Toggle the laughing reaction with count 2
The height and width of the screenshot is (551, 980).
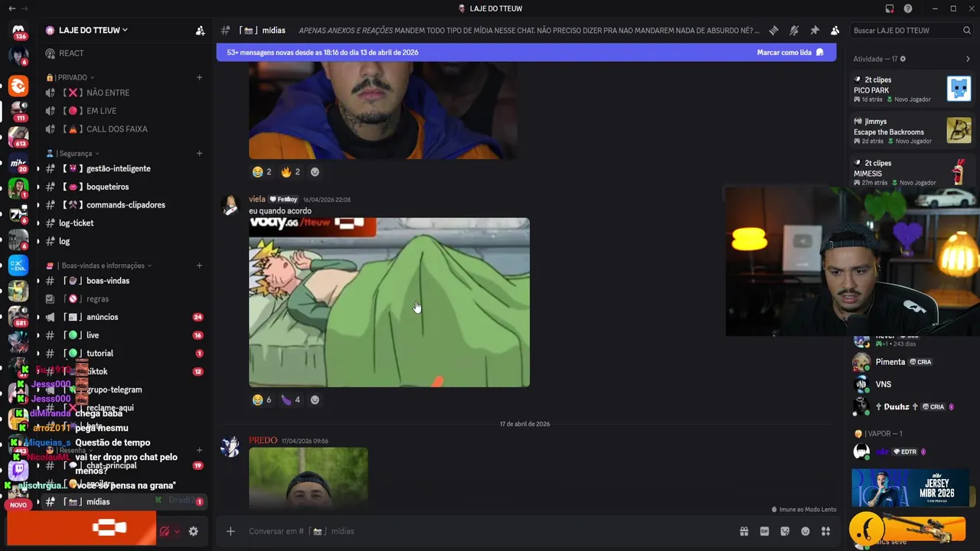tap(262, 172)
